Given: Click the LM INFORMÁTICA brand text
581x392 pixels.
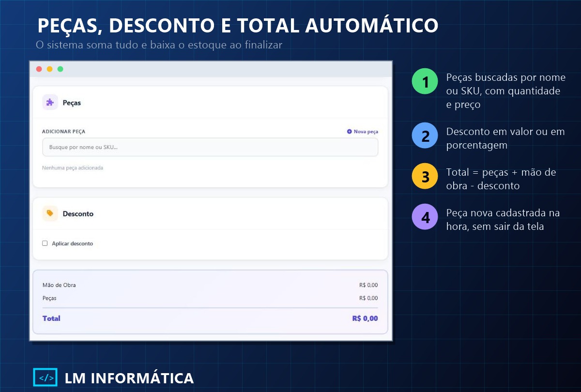Looking at the screenshot, I should pyautogui.click(x=129, y=378).
